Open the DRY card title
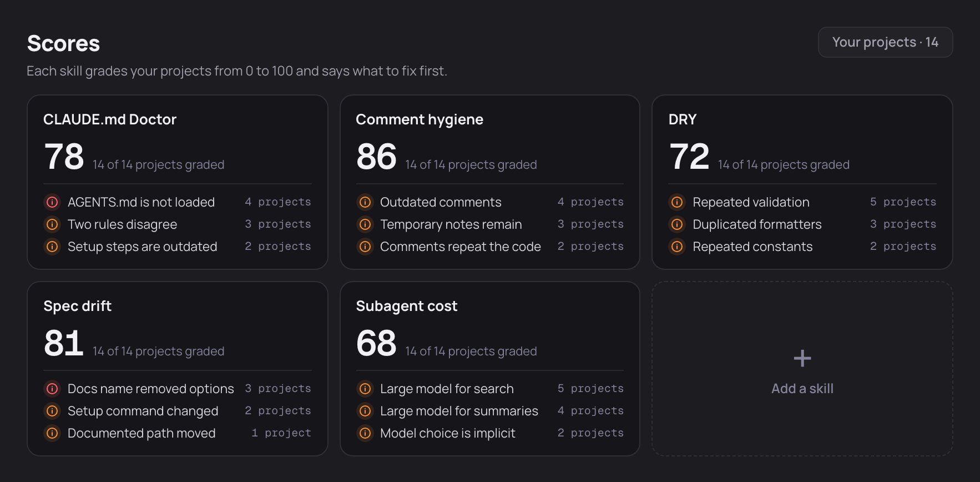The image size is (980, 482). [x=683, y=119]
